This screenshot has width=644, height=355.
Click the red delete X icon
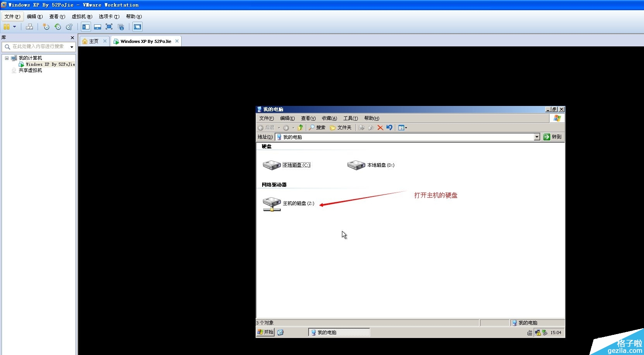click(380, 128)
